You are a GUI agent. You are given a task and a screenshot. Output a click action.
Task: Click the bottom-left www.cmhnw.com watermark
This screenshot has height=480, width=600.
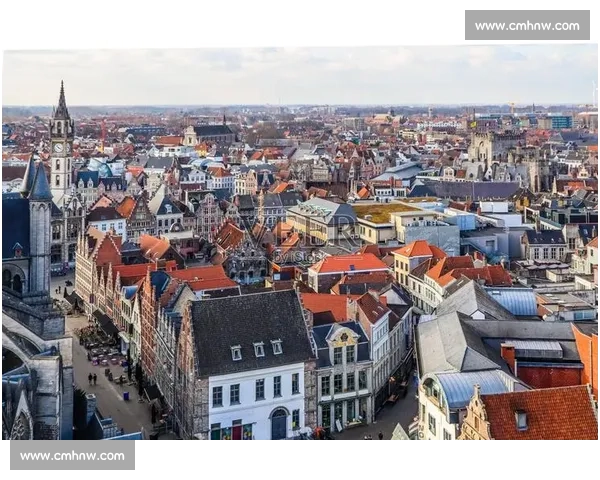[72, 456]
